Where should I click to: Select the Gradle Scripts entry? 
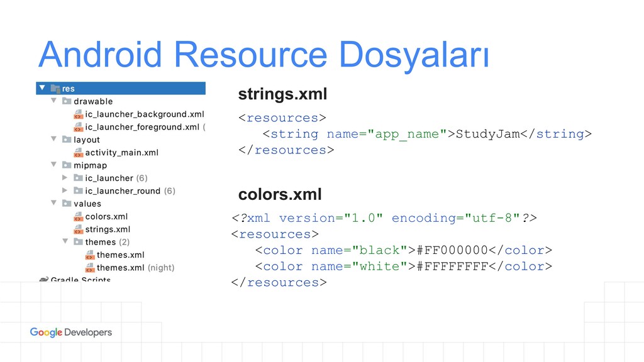coord(80,280)
